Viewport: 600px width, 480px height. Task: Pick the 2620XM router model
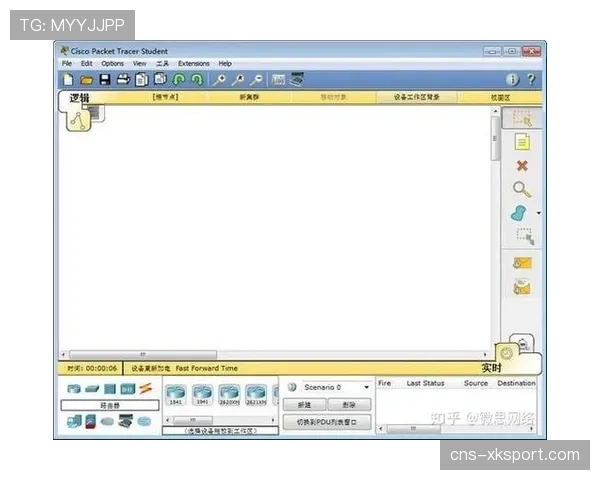coord(229,395)
